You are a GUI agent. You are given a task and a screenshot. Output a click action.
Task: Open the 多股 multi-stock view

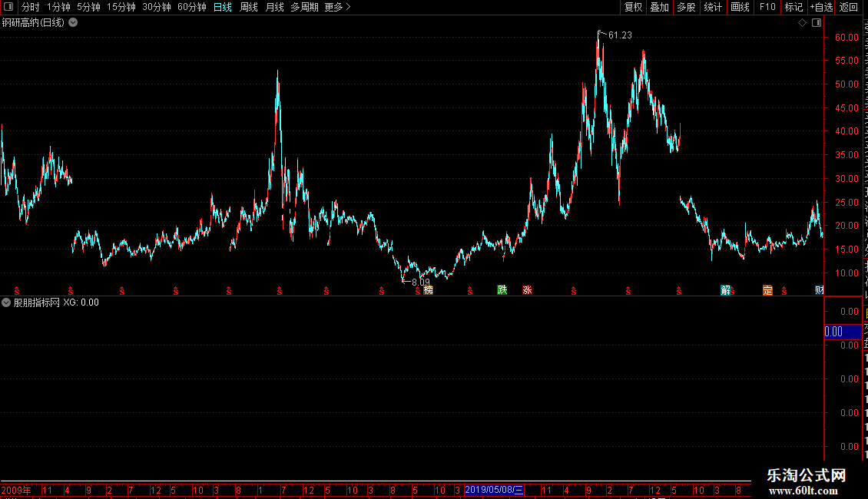pos(687,7)
